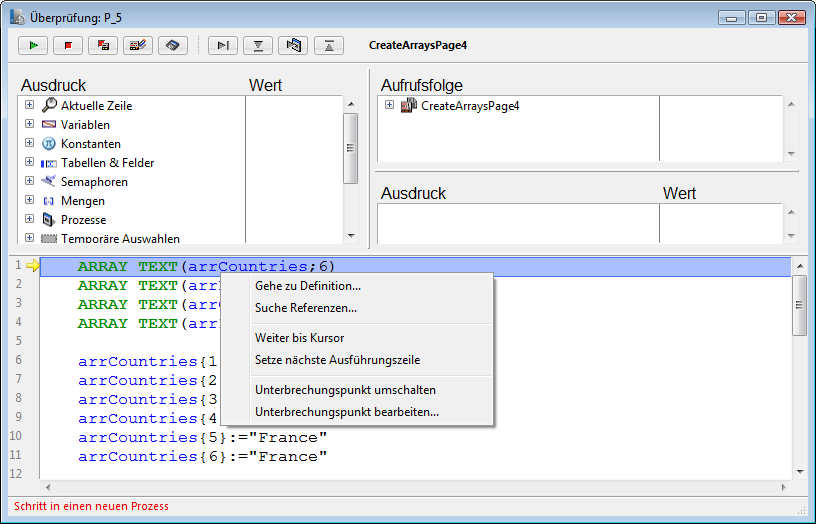Select the Tabellen & Felder item

click(107, 163)
